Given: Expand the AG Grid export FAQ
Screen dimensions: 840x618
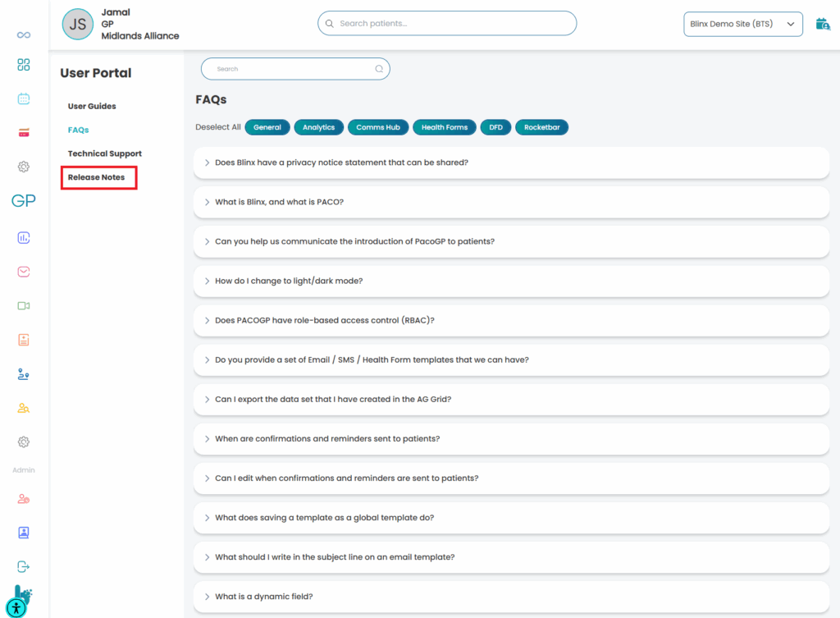Looking at the screenshot, I should [x=512, y=400].
